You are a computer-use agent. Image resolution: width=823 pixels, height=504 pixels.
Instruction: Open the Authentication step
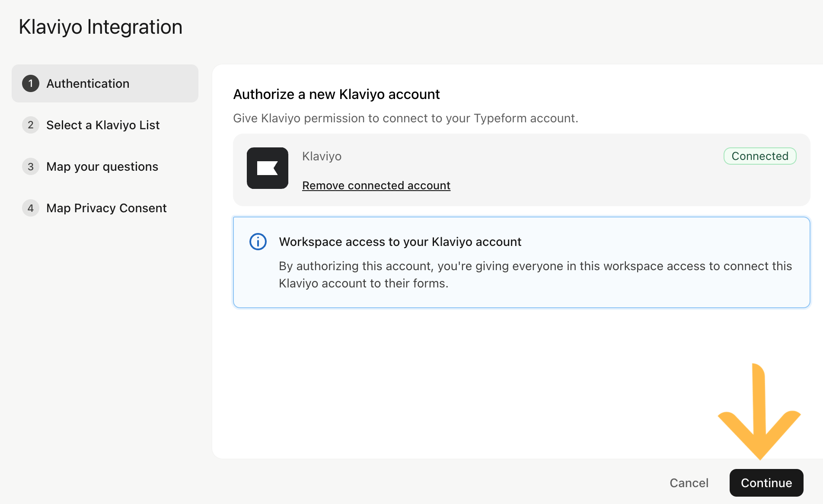pos(105,83)
